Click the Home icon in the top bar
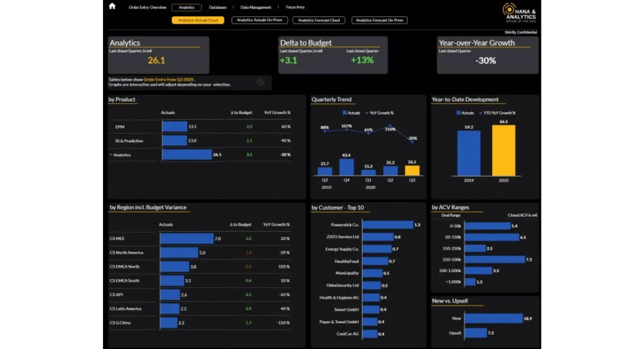The height and width of the screenshot is (349, 644). point(112,7)
